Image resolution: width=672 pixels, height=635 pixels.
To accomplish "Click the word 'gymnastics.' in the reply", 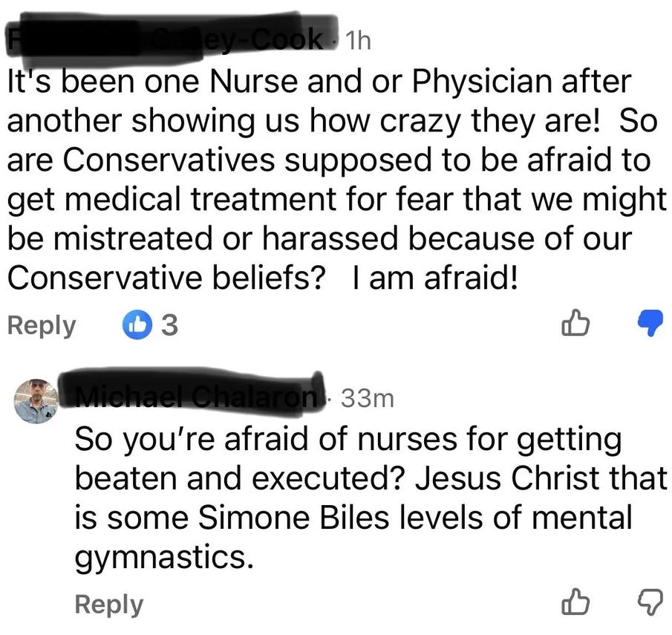I will pos(169,555).
